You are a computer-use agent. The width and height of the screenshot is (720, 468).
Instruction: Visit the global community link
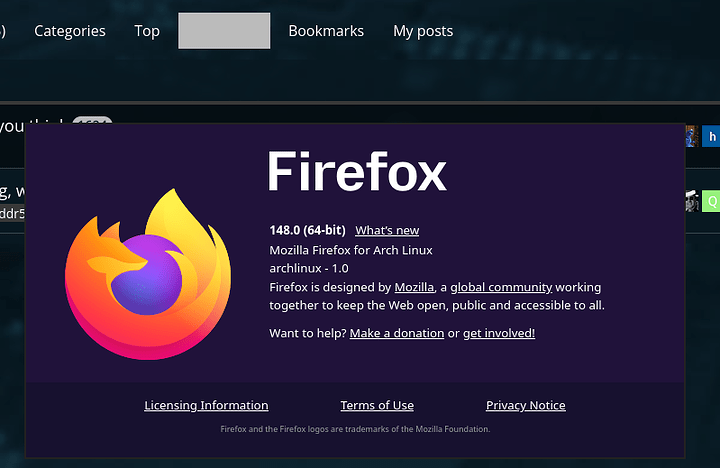(x=501, y=287)
